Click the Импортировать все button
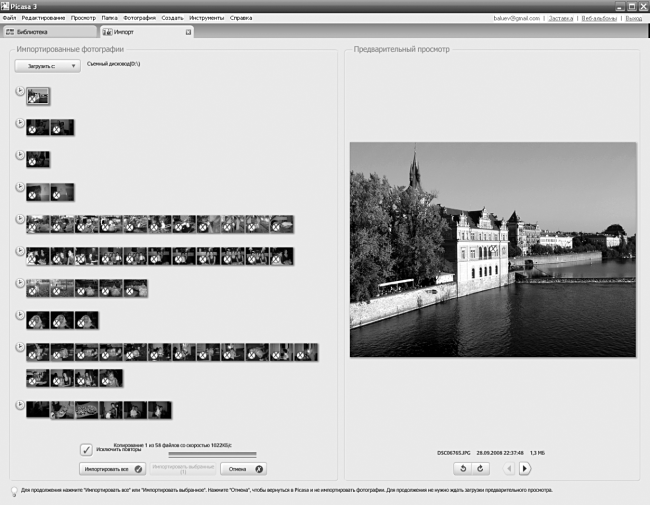Viewport: 650px width, 505px height. [112, 469]
